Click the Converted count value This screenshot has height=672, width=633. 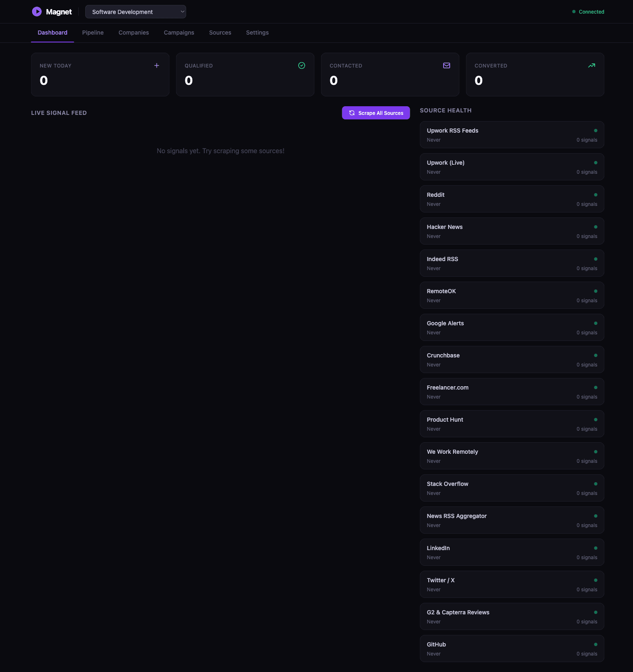pyautogui.click(x=479, y=80)
